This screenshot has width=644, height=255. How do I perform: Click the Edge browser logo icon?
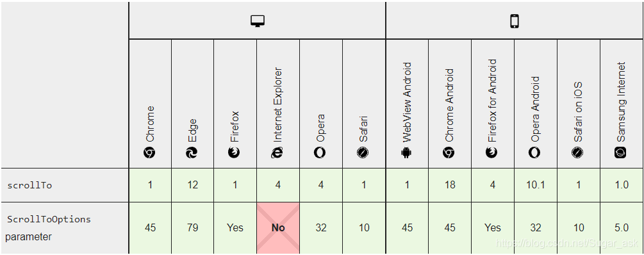[x=192, y=153]
